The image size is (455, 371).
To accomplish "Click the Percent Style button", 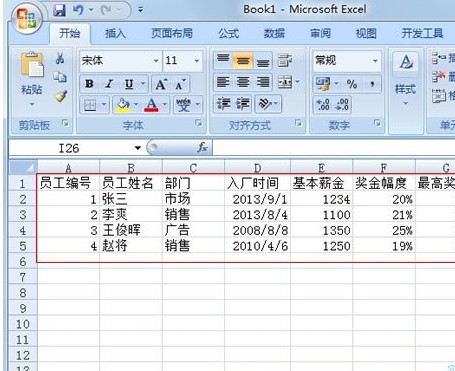I will [352, 84].
